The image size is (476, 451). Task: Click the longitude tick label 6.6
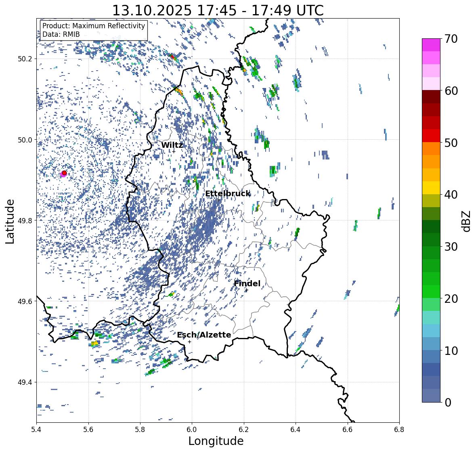coord(348,430)
